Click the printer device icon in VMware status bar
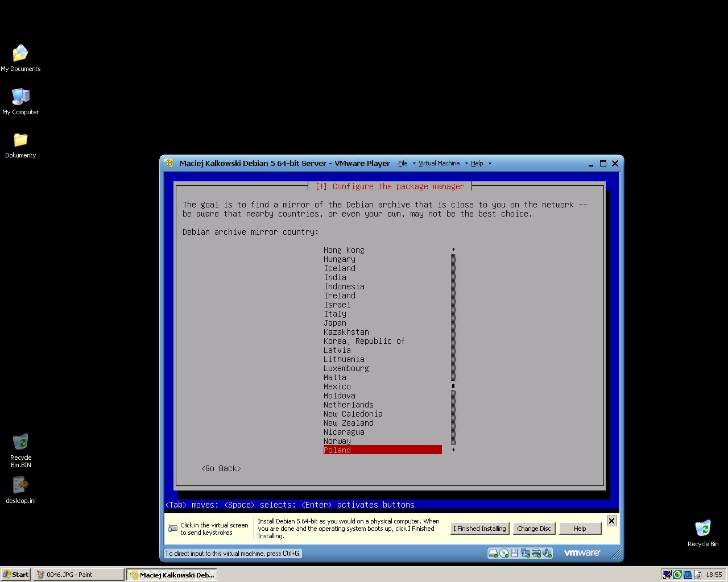Screen dimensions: 728x582 click(x=536, y=553)
